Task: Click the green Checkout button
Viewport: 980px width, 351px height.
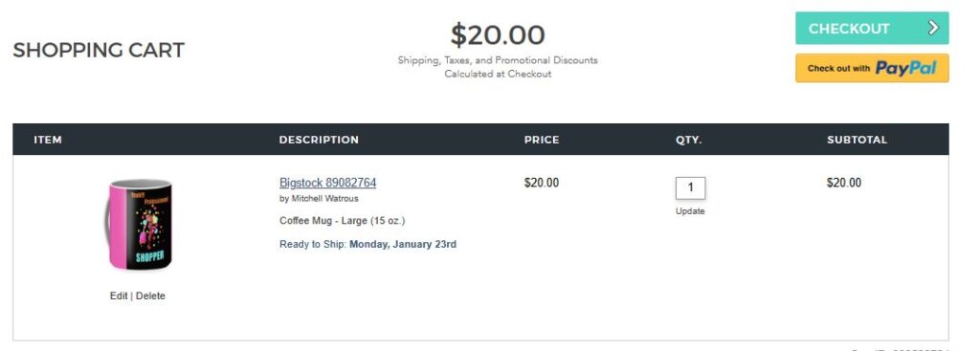Action: pyautogui.click(x=872, y=28)
